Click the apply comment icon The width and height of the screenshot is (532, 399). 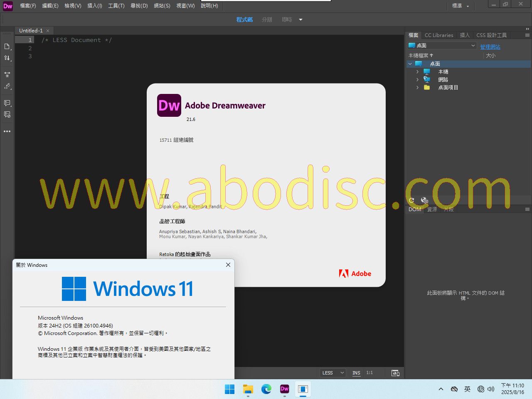[x=7, y=103]
